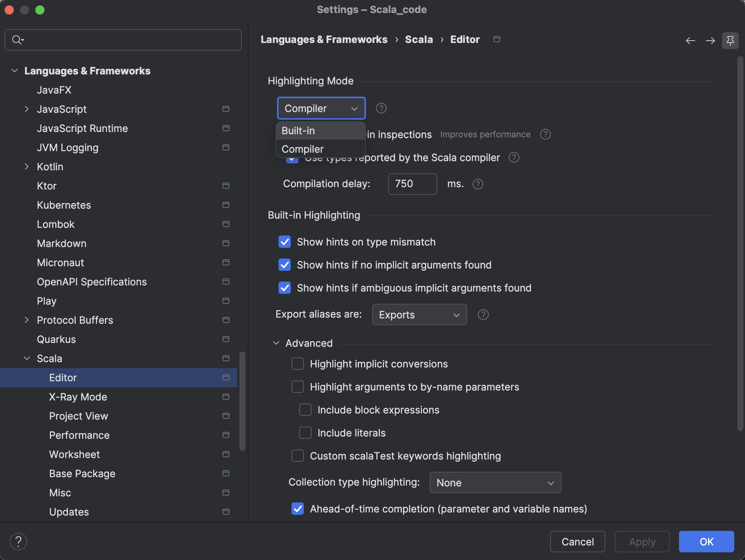The height and width of the screenshot is (560, 745).
Task: Enable Highlight implicit conversions
Action: coord(298,364)
